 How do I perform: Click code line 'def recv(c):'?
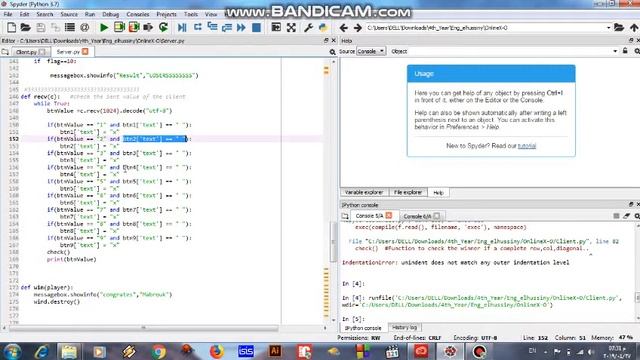pos(40,97)
